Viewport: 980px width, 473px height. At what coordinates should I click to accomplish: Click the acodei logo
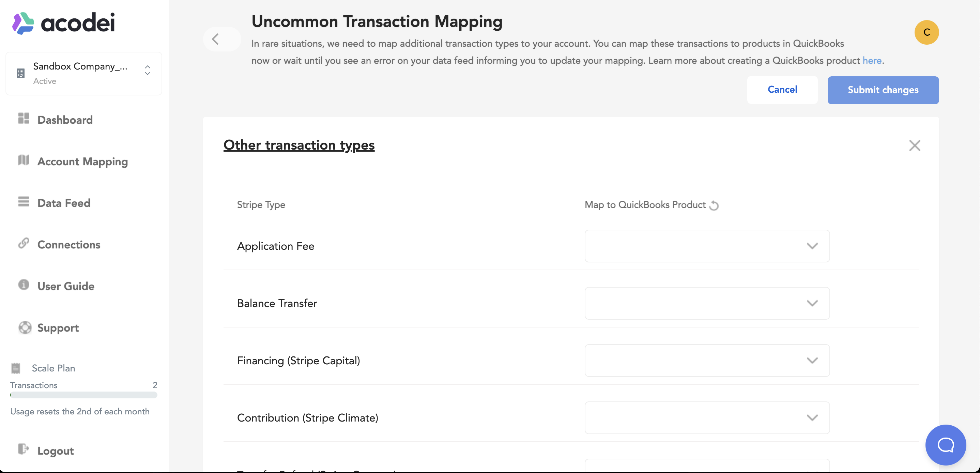click(63, 23)
